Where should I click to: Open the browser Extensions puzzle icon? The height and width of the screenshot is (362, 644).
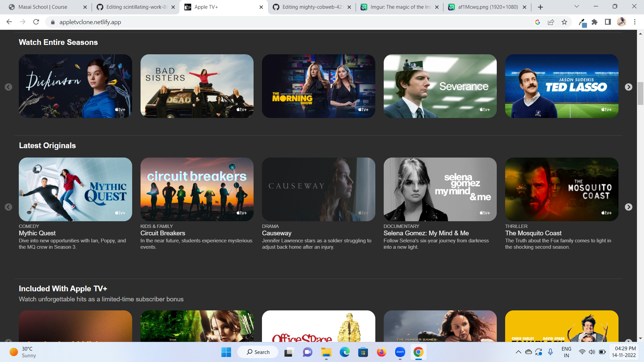[594, 22]
